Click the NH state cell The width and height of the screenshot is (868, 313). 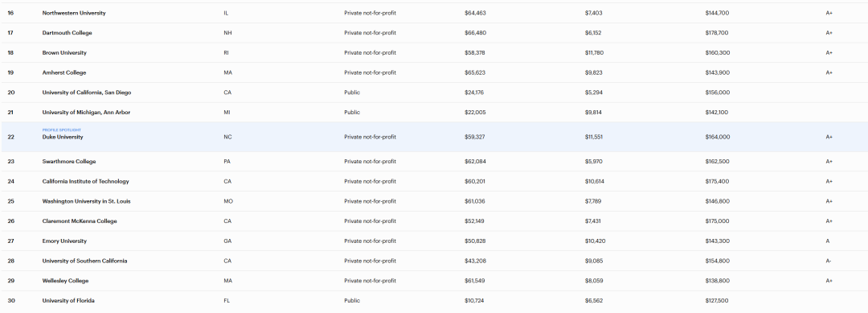[227, 33]
